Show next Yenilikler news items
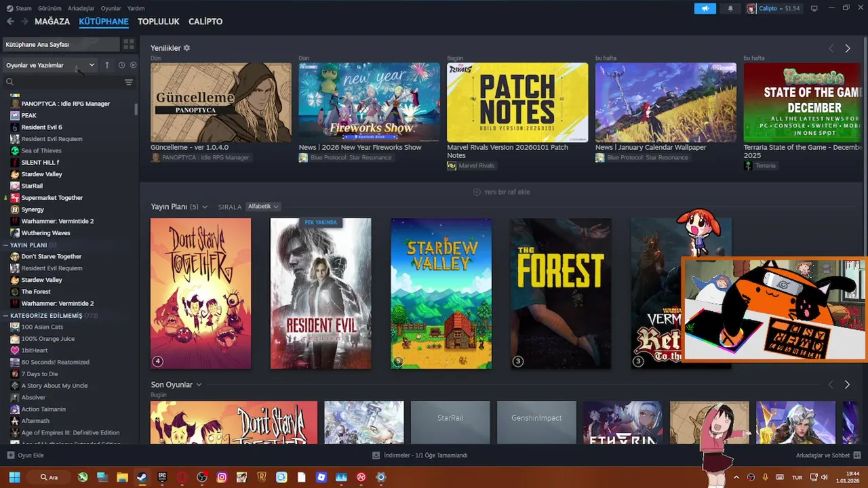 [847, 48]
